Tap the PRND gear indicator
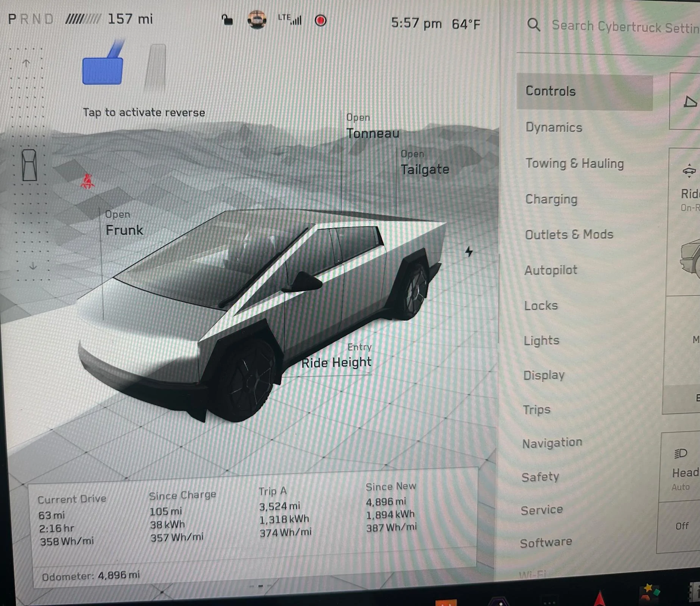This screenshot has width=700, height=606. tap(31, 19)
